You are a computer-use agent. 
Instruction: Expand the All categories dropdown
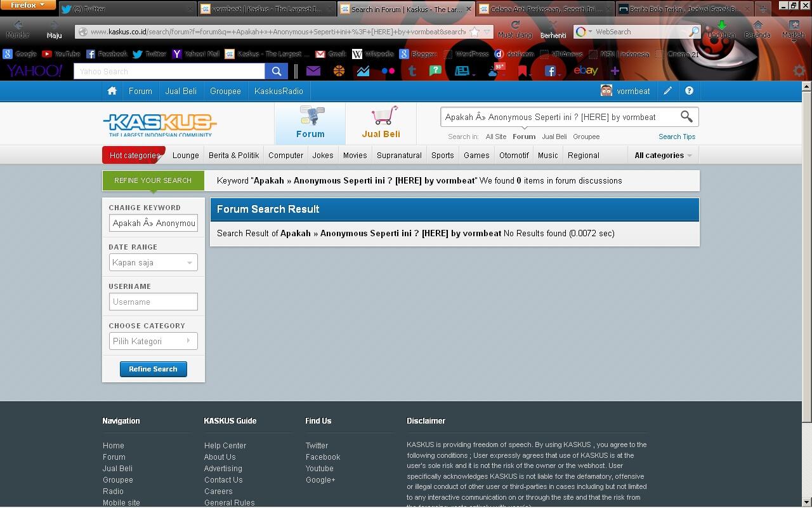(663, 155)
